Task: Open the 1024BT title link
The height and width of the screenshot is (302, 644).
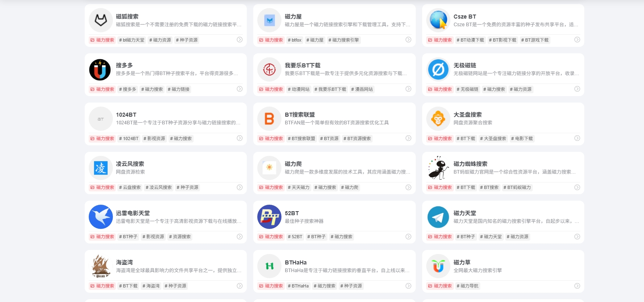Action: click(x=126, y=115)
